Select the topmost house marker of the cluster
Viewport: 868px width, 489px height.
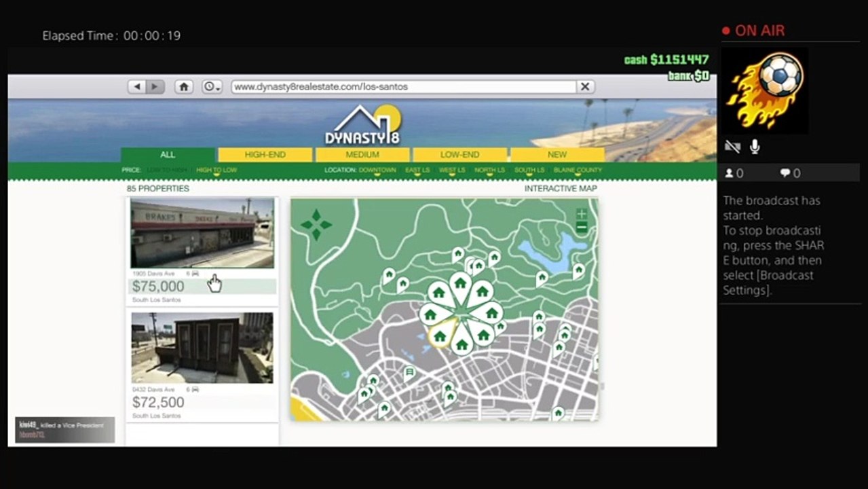(461, 285)
